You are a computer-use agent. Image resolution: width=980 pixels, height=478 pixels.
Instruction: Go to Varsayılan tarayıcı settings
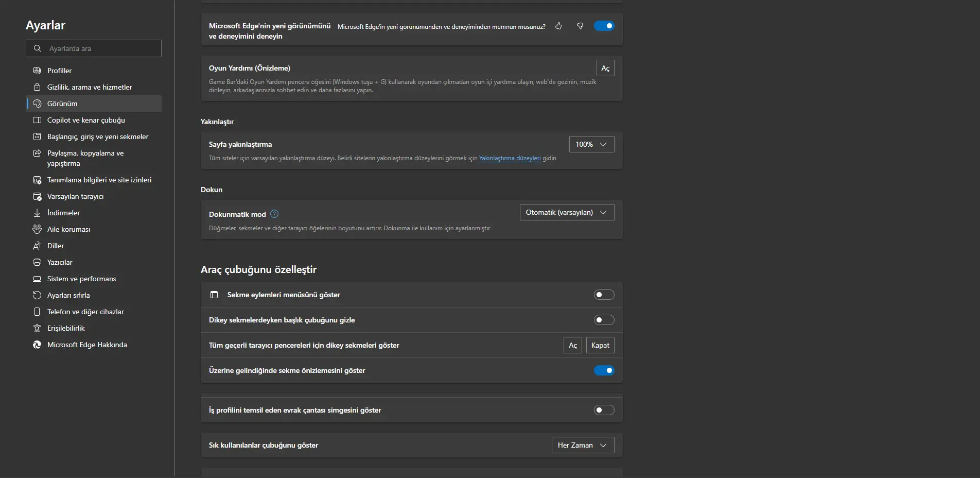point(94,196)
